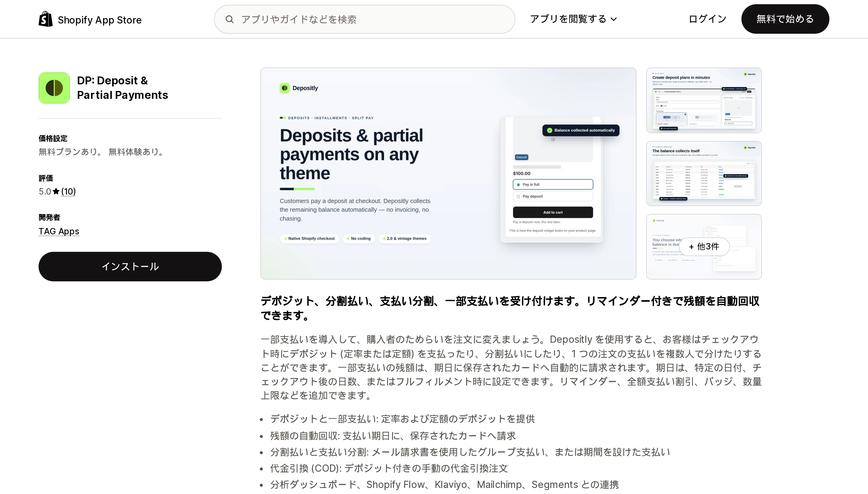Image resolution: width=868 pixels, height=494 pixels.
Task: Click the インストール button
Action: (130, 266)
